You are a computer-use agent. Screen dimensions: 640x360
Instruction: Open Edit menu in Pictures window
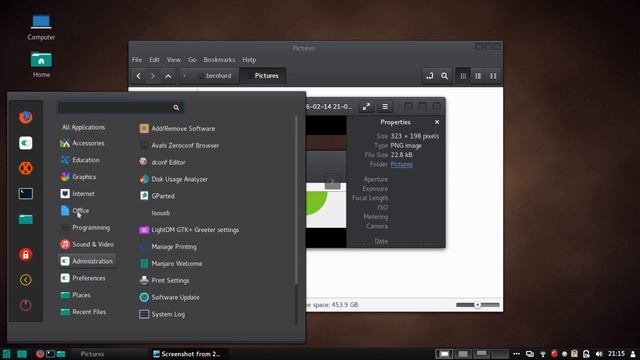click(154, 60)
